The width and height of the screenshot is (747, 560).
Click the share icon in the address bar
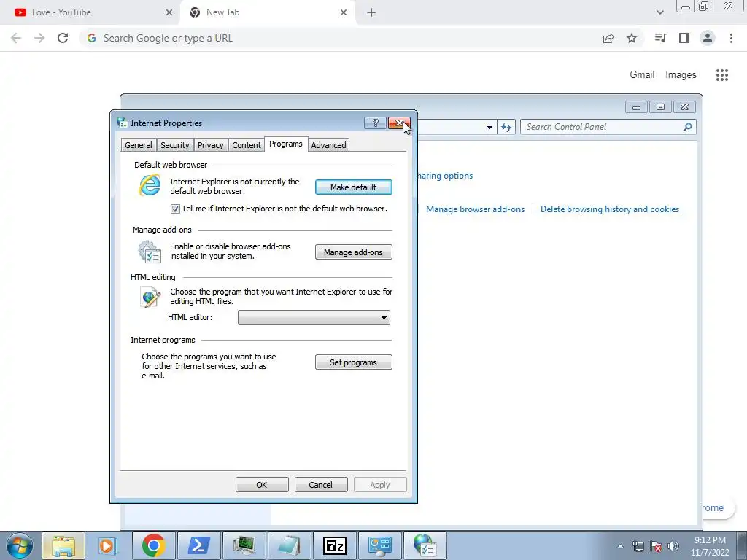point(608,38)
